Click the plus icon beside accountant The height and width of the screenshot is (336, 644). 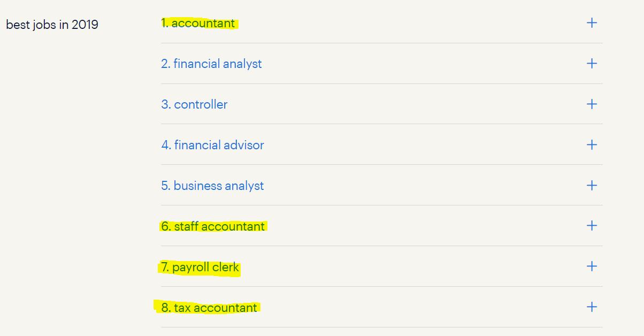pyautogui.click(x=592, y=23)
